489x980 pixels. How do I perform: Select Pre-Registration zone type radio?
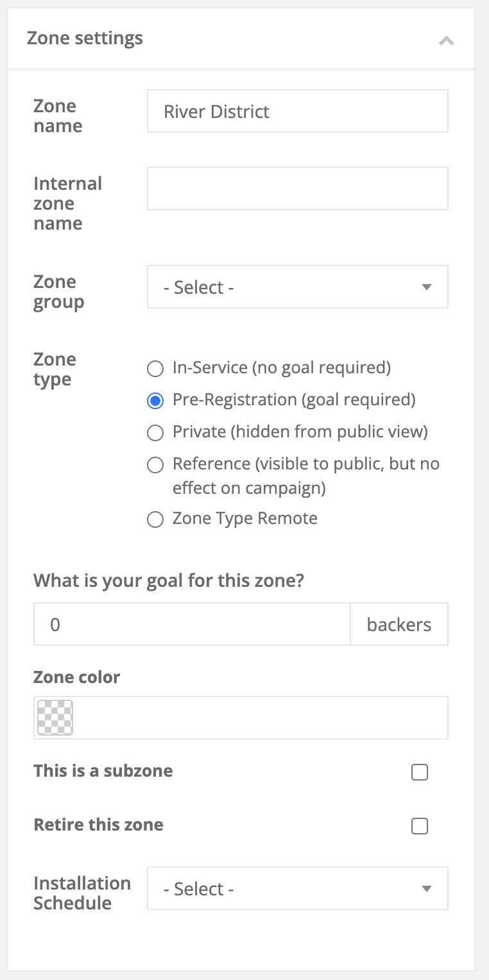coord(155,401)
